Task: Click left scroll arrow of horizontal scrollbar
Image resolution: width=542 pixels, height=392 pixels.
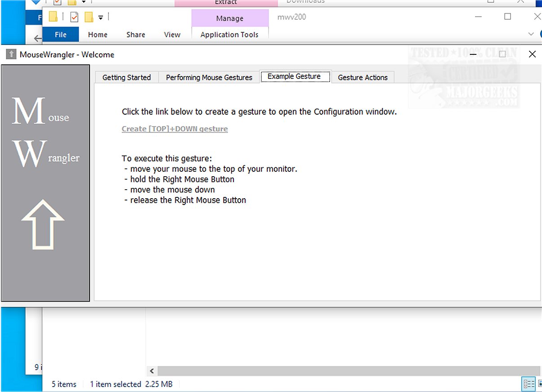Action: [152, 371]
